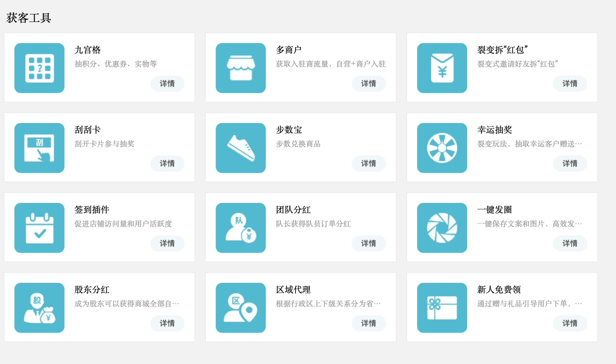Click the 新人免费领 card description text
The image size is (616, 364).
pyautogui.click(x=529, y=304)
